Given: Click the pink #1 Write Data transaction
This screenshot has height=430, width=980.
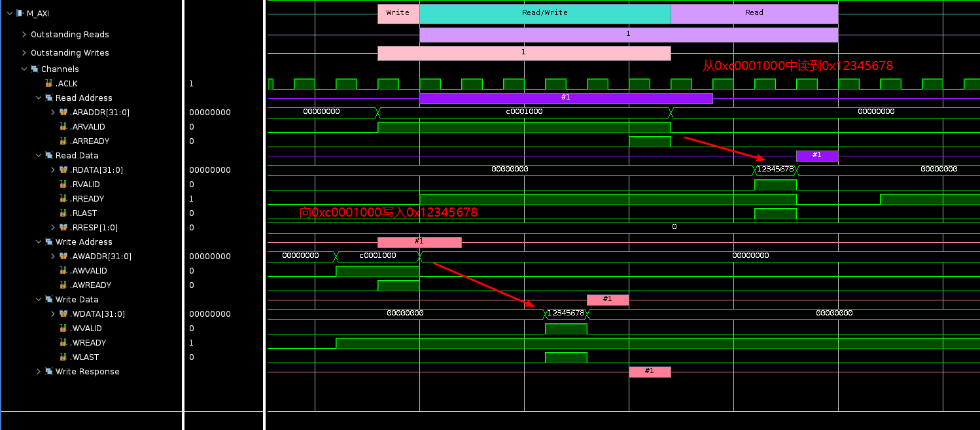Looking at the screenshot, I should point(608,300).
